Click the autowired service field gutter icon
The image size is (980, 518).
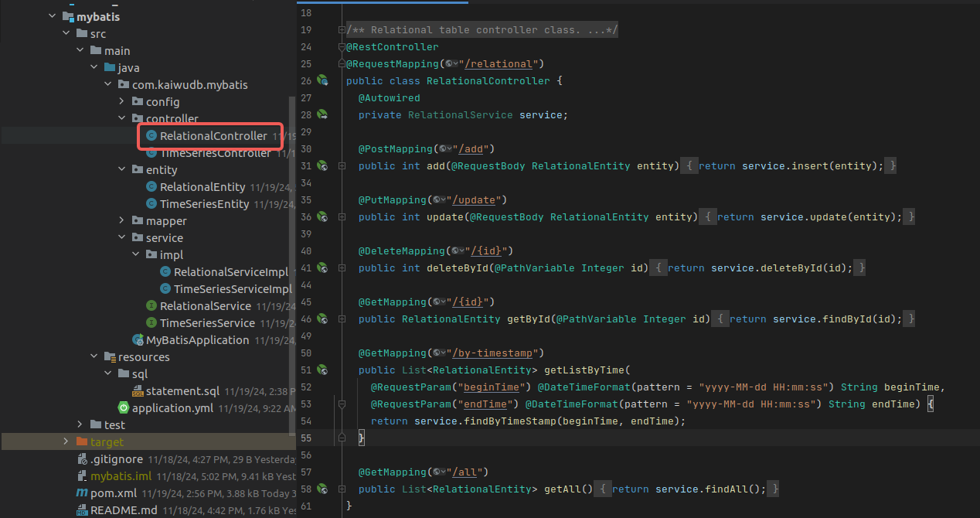click(x=322, y=114)
